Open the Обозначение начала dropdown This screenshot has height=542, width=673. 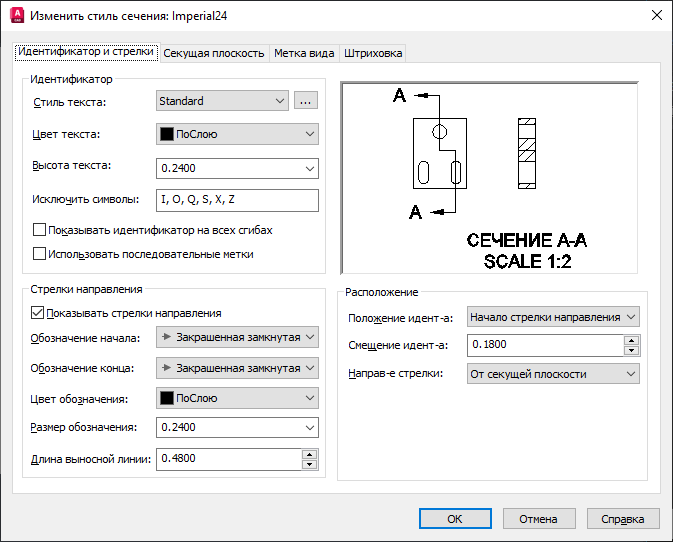pyautogui.click(x=237, y=337)
